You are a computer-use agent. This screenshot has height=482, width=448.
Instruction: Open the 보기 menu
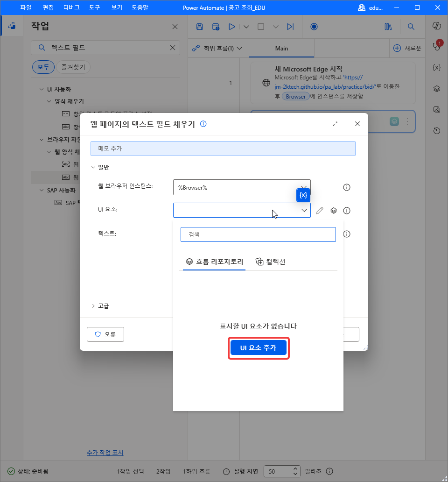117,7
